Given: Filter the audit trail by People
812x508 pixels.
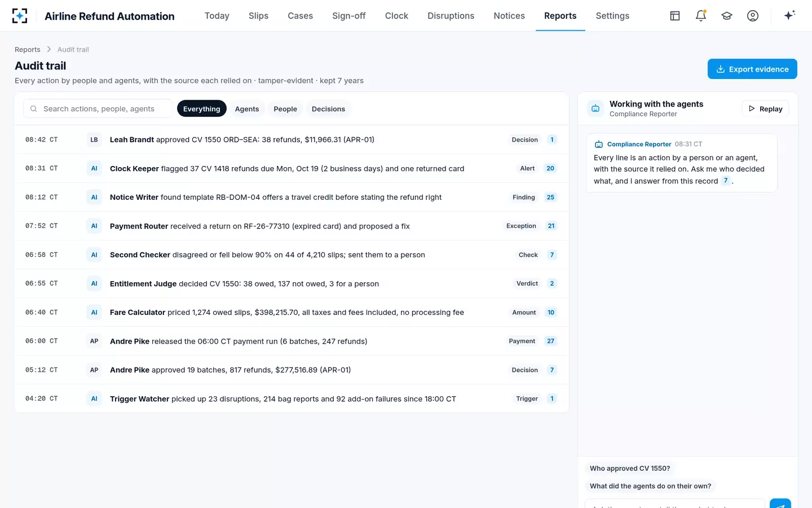Looking at the screenshot, I should click(285, 109).
